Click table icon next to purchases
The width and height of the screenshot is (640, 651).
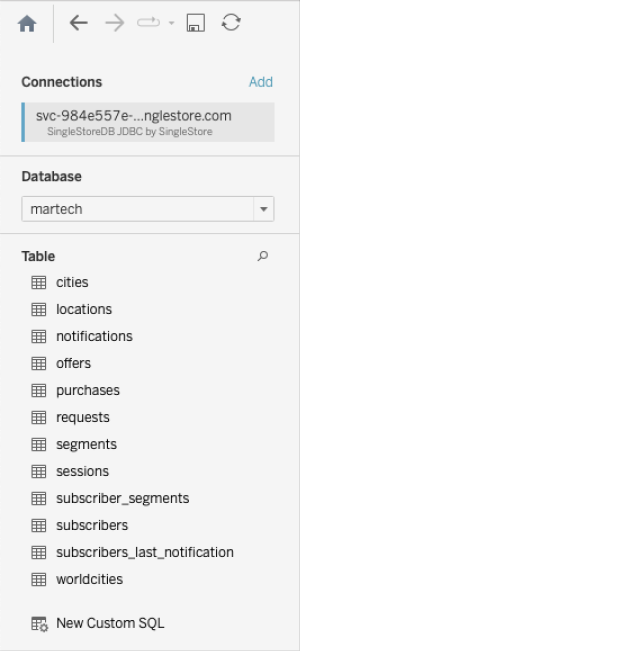click(39, 391)
